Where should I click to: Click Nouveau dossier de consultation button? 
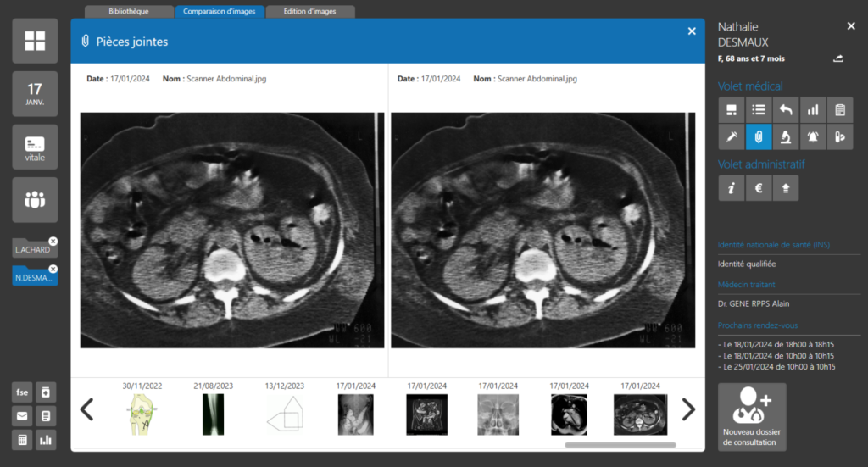752,417
